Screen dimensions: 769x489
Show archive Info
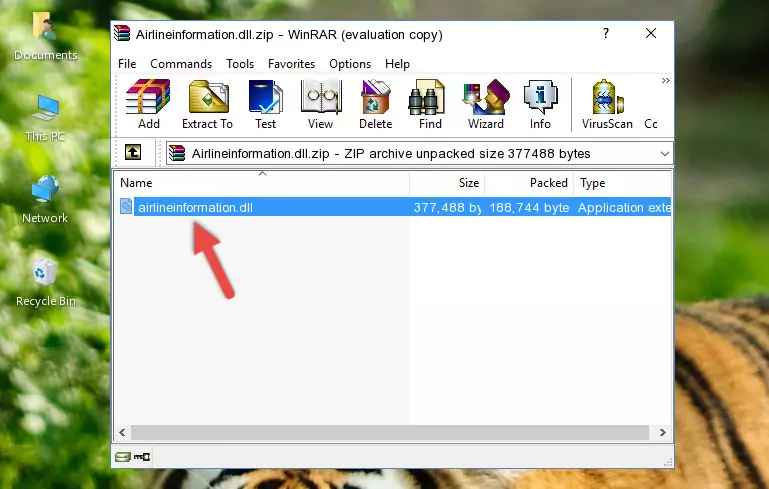tap(540, 104)
